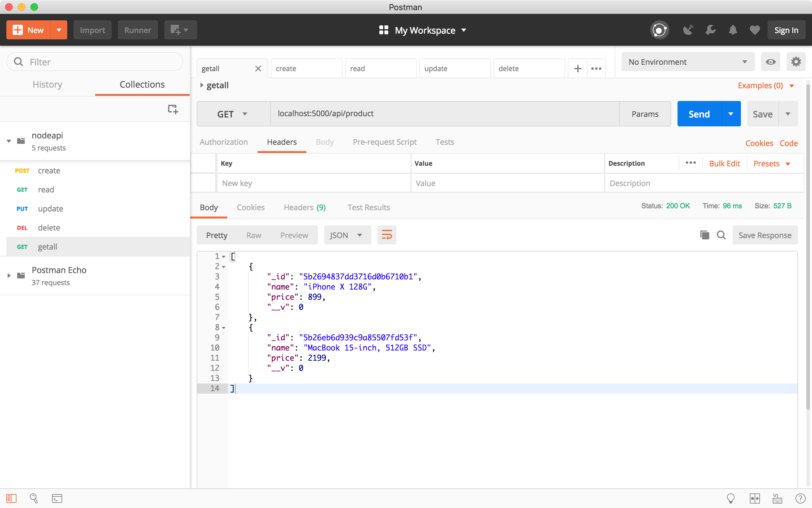The width and height of the screenshot is (812, 508).
Task: Fold JSON at line 2
Action: (x=224, y=267)
